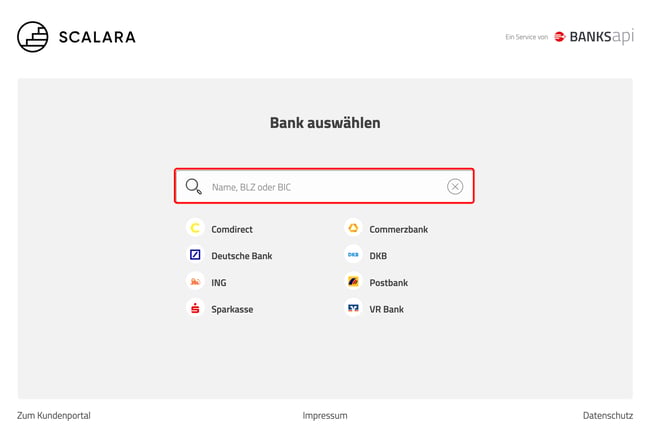Viewport: 670px width, 434px height.
Task: Select Deutsche Bank label
Action: (x=242, y=256)
